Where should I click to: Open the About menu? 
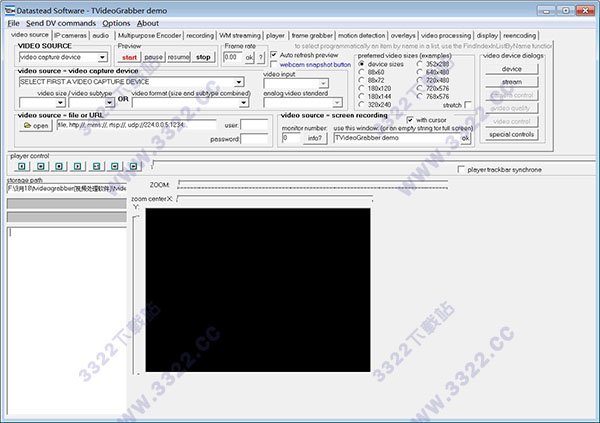pyautogui.click(x=148, y=23)
